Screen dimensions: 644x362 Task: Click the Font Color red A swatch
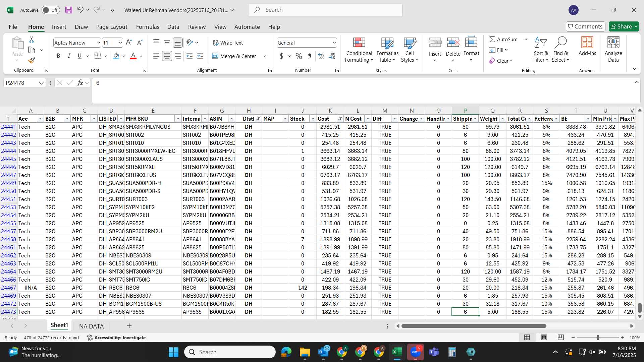click(x=133, y=56)
